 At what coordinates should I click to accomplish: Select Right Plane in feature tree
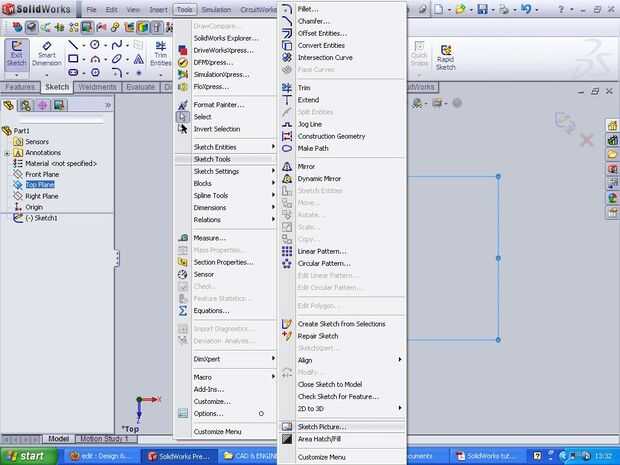(x=42, y=196)
